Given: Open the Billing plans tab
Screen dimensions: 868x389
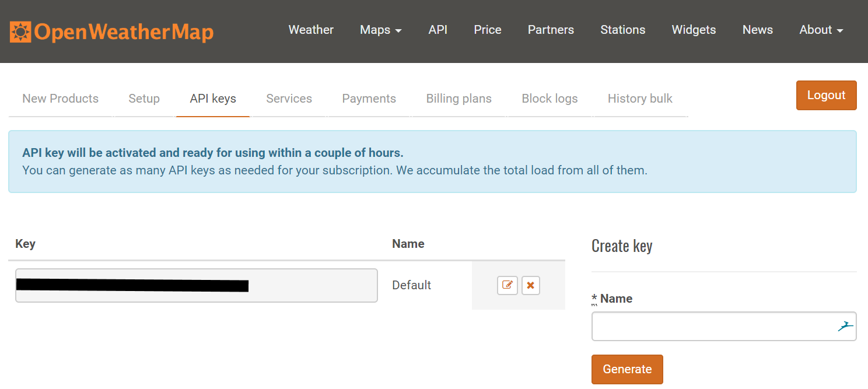Looking at the screenshot, I should [459, 99].
